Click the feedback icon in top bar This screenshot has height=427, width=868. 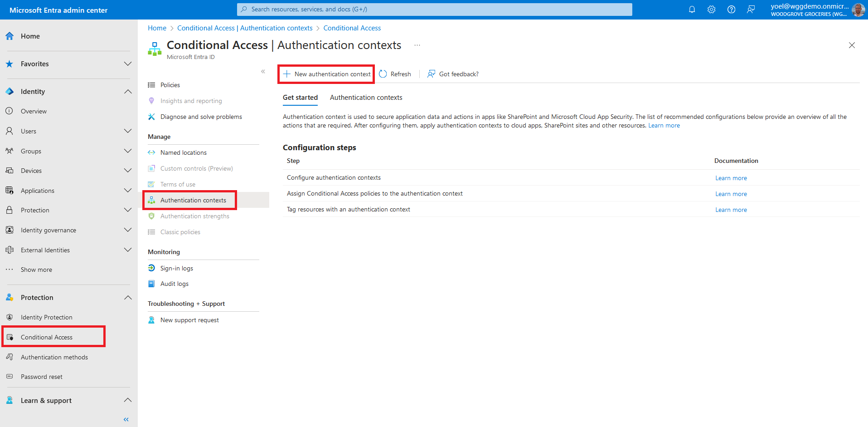tap(751, 10)
